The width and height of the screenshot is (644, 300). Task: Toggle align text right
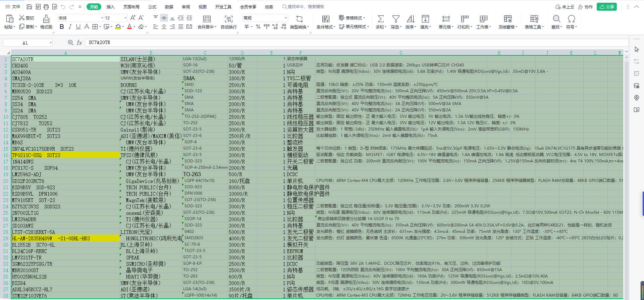172,27
